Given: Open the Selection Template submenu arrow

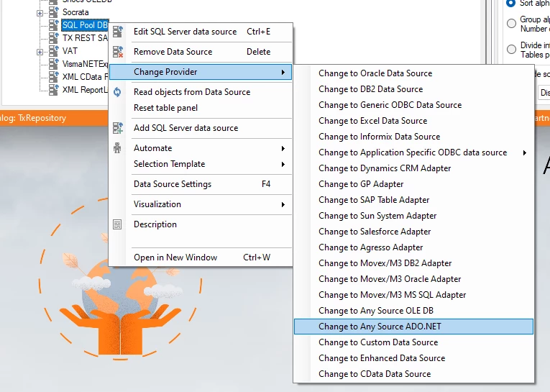Looking at the screenshot, I should coord(283,164).
